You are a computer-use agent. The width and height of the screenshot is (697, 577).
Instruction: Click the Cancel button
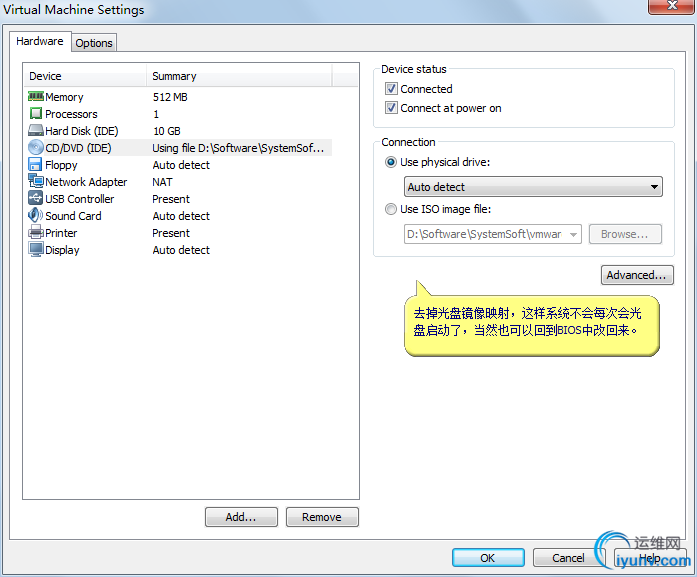pyautogui.click(x=569, y=558)
